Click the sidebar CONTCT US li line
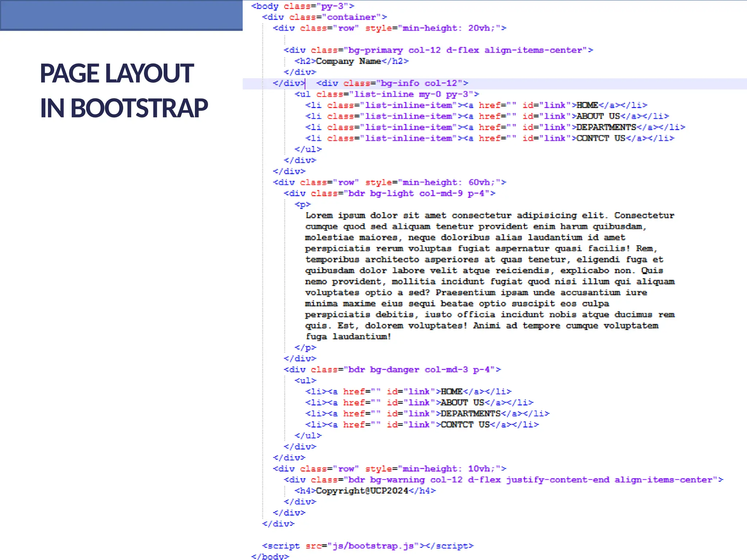 [x=422, y=425]
